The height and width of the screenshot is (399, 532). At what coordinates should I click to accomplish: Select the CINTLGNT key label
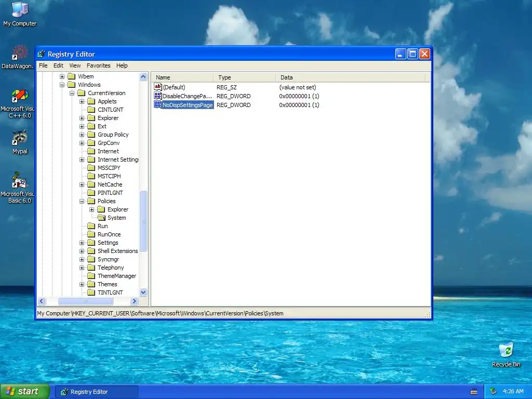111,109
